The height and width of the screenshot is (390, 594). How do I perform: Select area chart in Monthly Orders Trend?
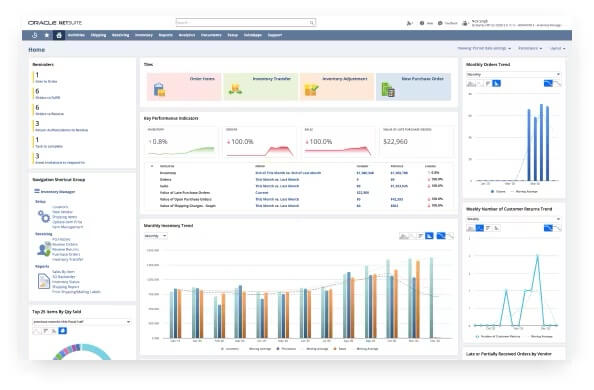(471, 83)
